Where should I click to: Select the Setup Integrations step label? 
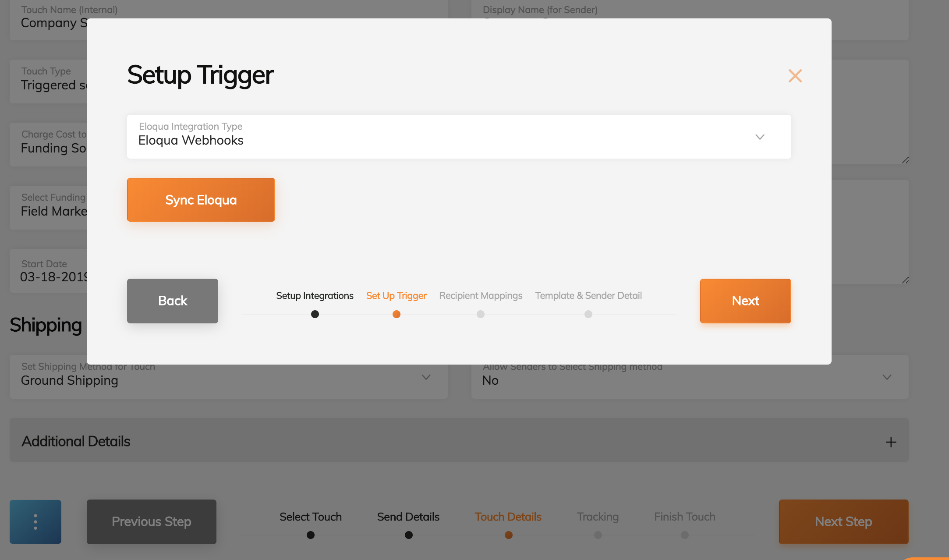[315, 296]
